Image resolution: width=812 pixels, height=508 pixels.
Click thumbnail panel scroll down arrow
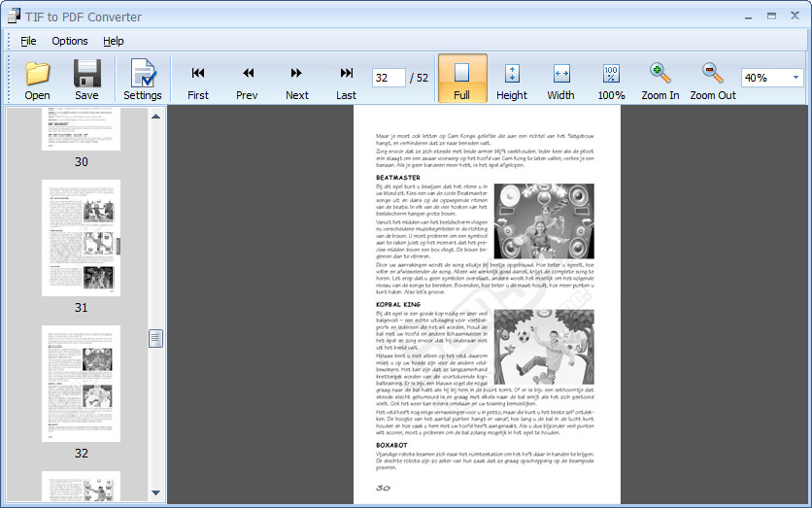tap(155, 493)
